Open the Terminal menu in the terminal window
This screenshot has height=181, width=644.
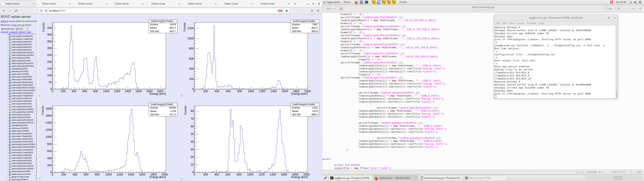pyautogui.click(x=531, y=23)
